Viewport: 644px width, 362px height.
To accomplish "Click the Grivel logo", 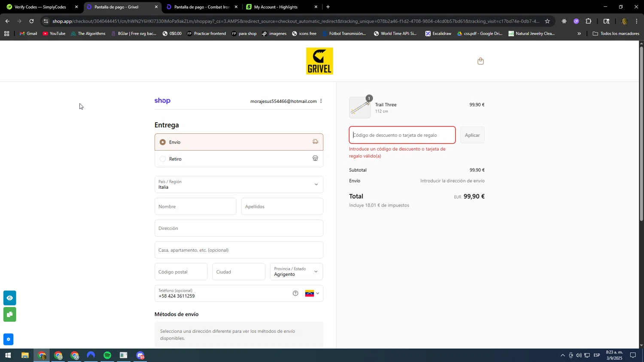I will [x=319, y=61].
